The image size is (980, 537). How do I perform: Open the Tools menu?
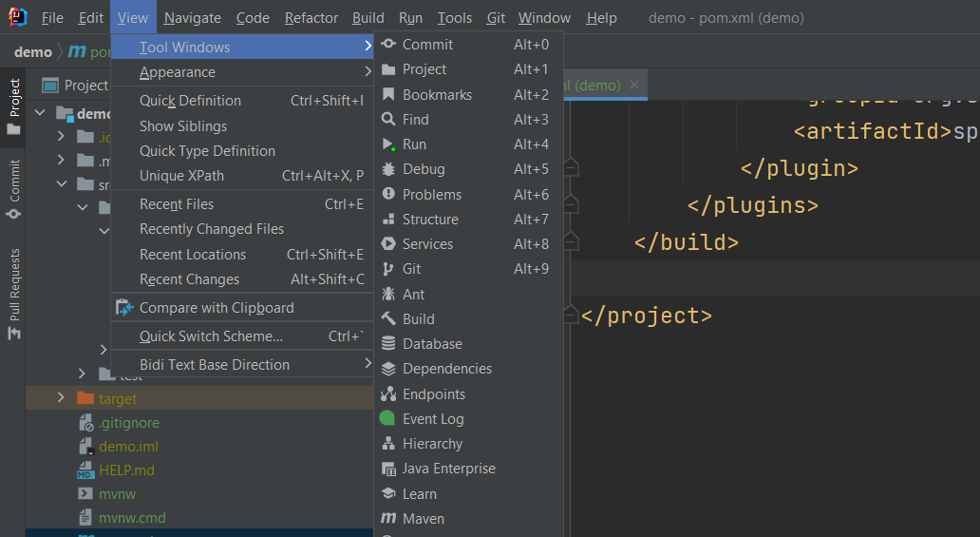click(x=454, y=17)
